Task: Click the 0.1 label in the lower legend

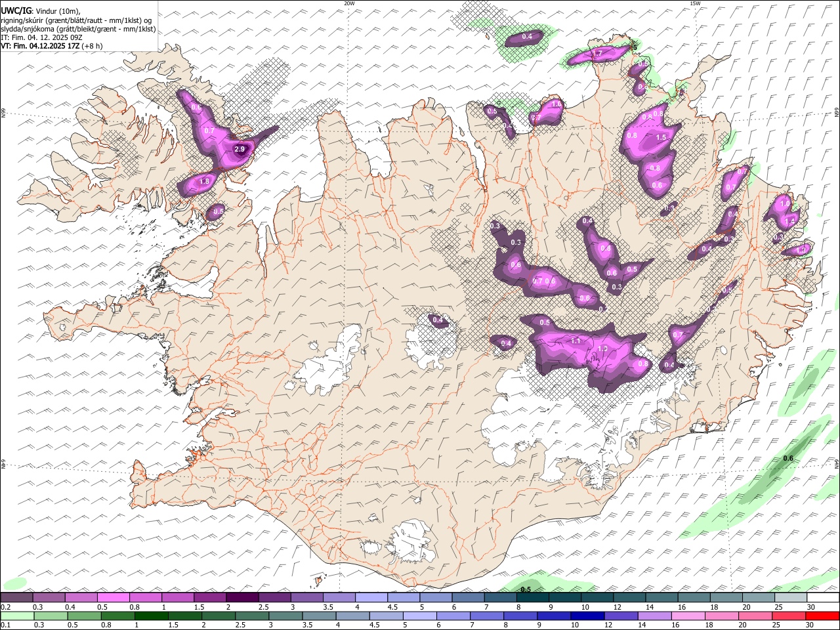Action: tap(7, 625)
